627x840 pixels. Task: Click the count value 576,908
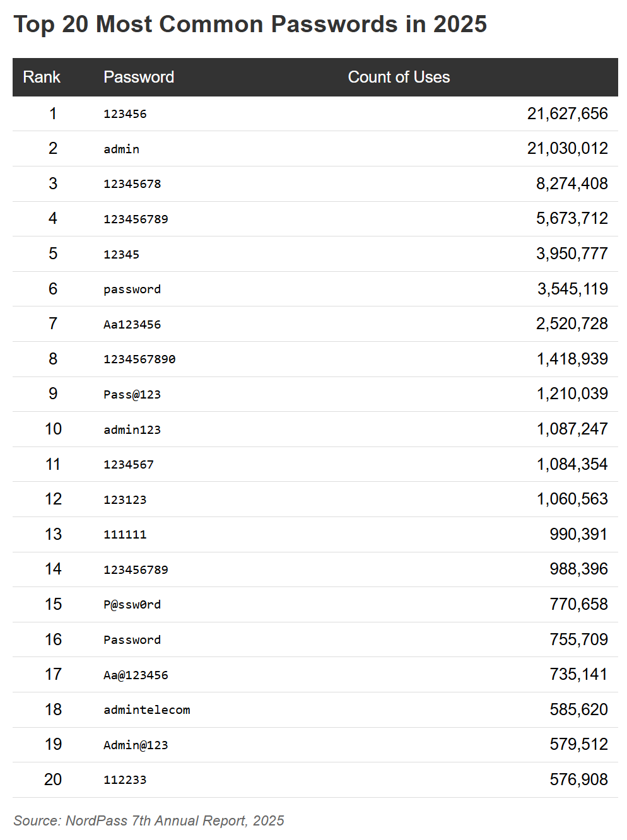click(x=578, y=779)
